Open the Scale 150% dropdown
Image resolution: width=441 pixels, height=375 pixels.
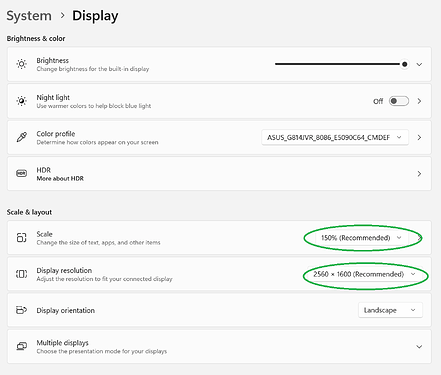click(361, 238)
